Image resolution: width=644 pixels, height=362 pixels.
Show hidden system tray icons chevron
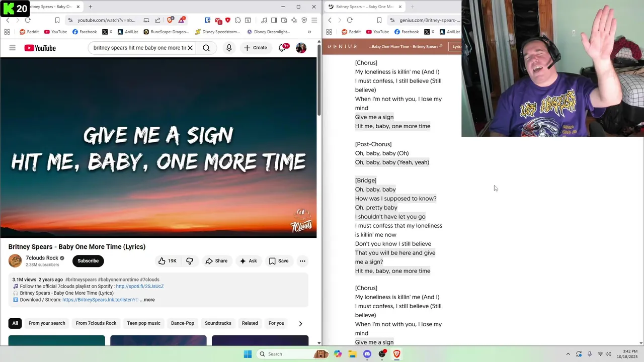568,354
